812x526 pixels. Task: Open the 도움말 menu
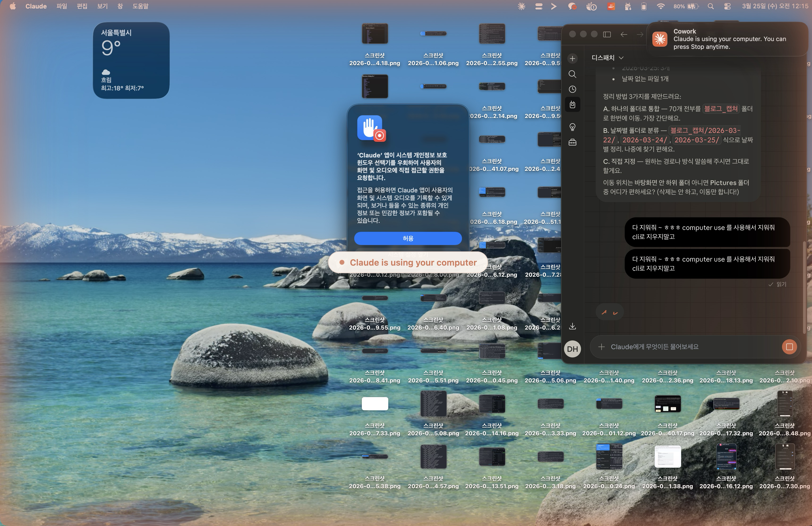click(x=140, y=6)
